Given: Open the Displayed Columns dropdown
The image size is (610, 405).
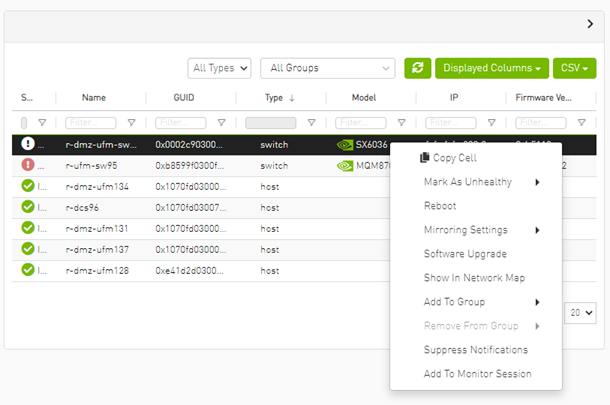Looking at the screenshot, I should [x=492, y=68].
